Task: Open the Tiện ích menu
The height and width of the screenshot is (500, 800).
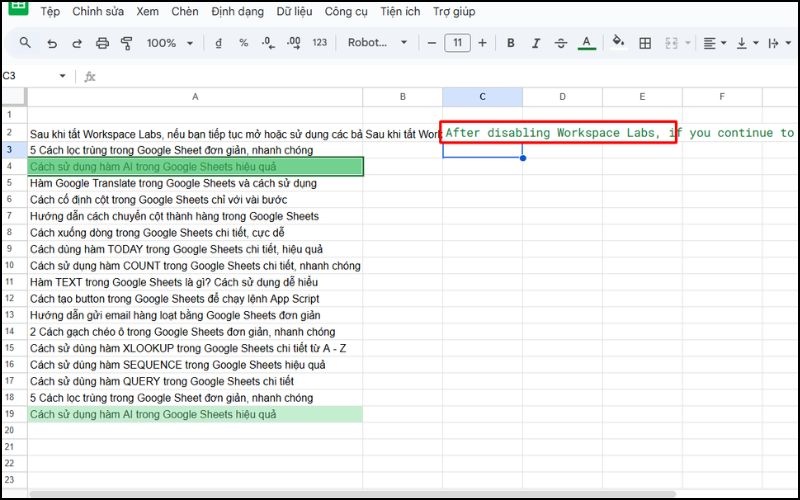Action: [400, 11]
